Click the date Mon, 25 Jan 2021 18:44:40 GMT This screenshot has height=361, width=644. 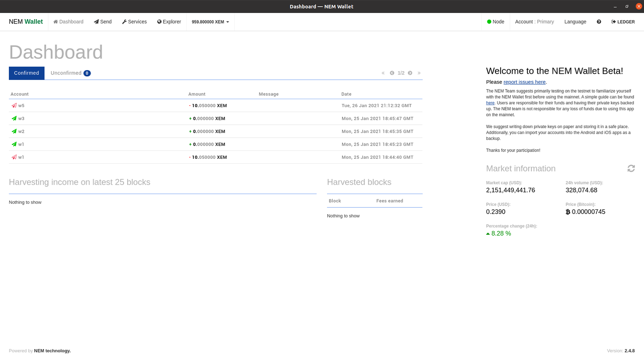click(377, 157)
